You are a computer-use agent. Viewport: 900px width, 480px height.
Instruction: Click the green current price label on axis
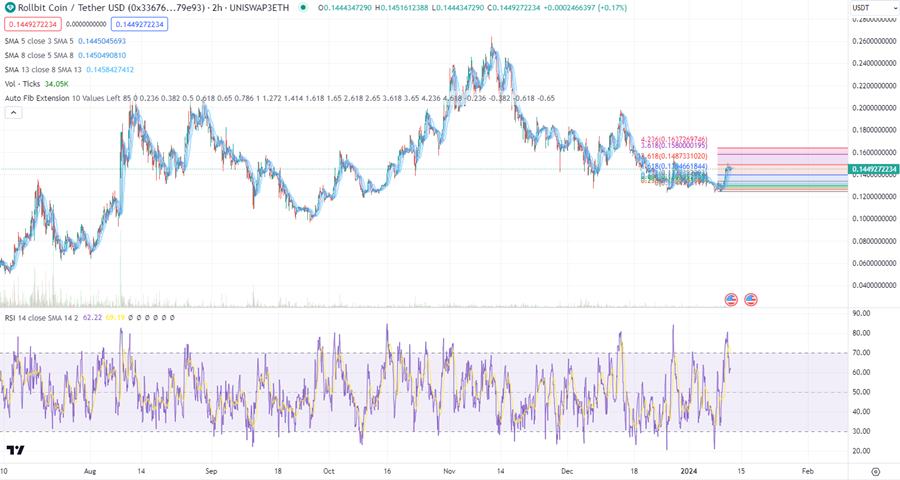874,169
